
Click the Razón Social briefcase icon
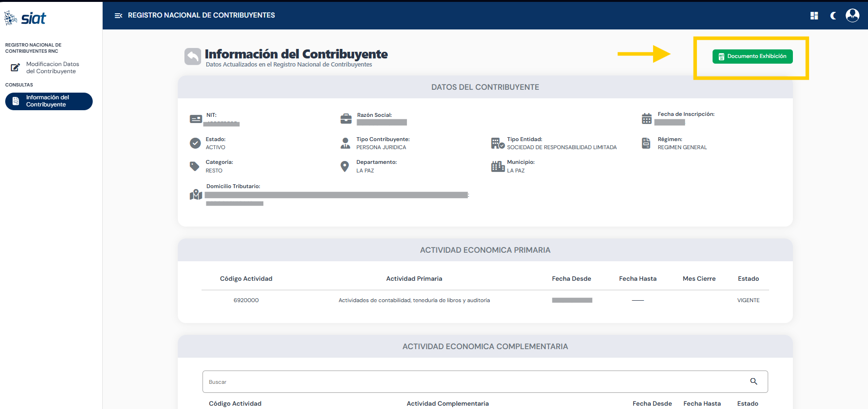[346, 119]
